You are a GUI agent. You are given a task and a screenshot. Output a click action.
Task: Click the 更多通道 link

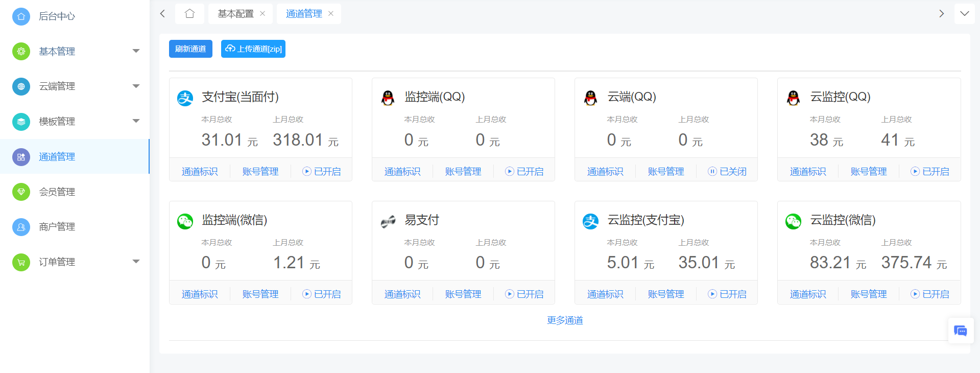click(565, 320)
